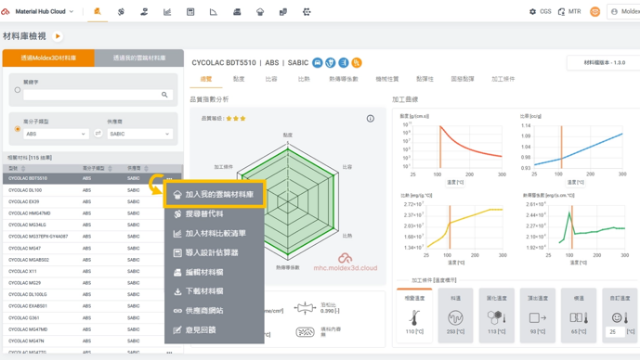Switch to the 總覽 tab
Image resolution: width=640 pixels, height=360 pixels.
[206, 79]
